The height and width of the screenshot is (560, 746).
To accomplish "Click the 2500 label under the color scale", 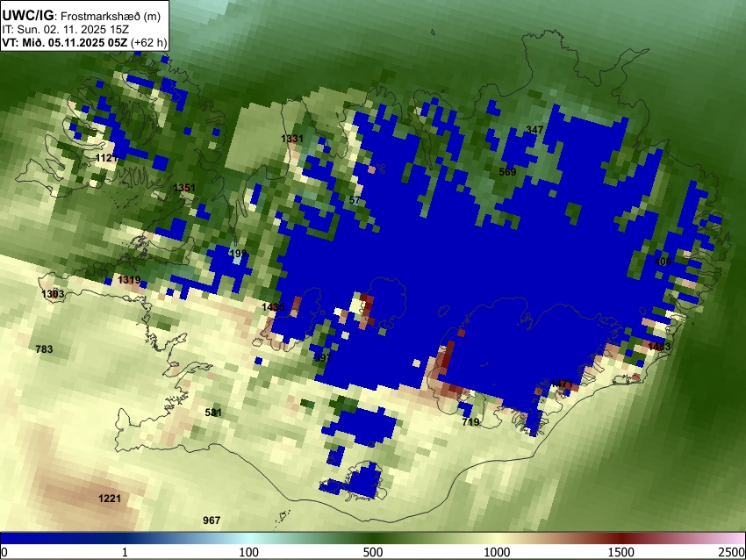I will tap(732, 552).
